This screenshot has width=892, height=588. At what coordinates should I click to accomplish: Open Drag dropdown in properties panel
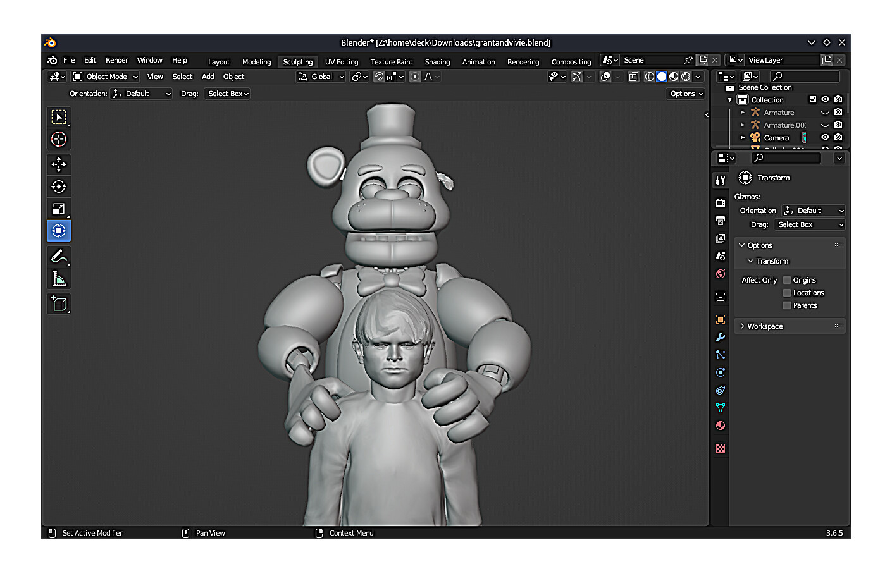[810, 224]
